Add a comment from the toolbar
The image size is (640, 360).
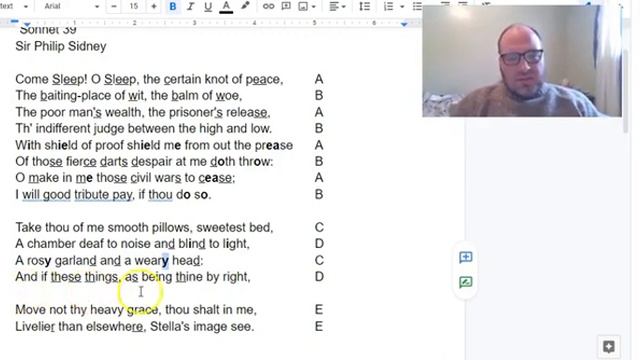[x=286, y=7]
